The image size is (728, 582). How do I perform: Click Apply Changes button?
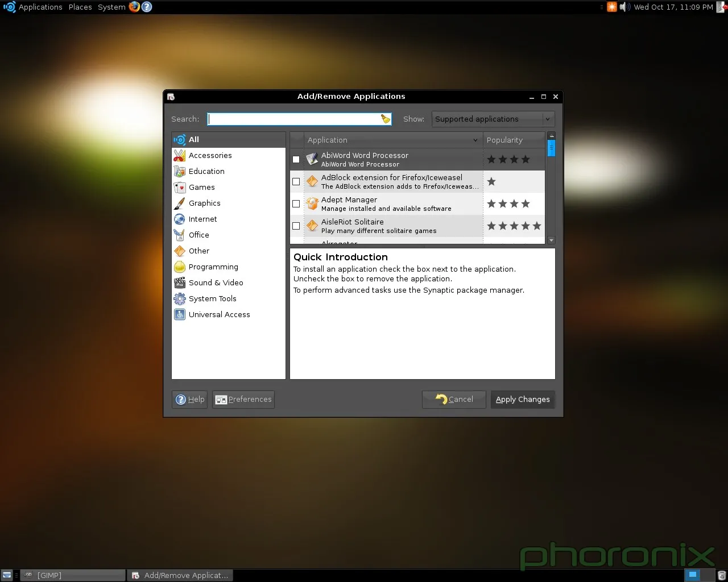[x=523, y=400]
